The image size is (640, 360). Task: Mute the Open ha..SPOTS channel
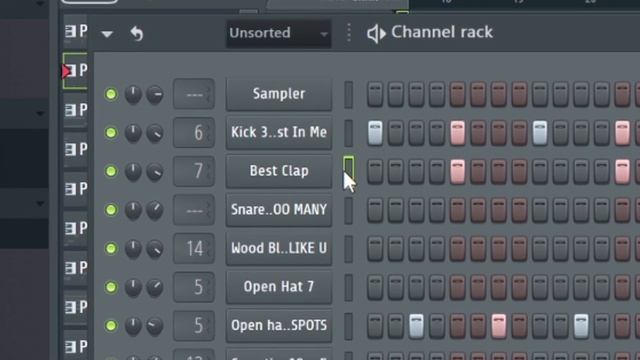(x=111, y=325)
